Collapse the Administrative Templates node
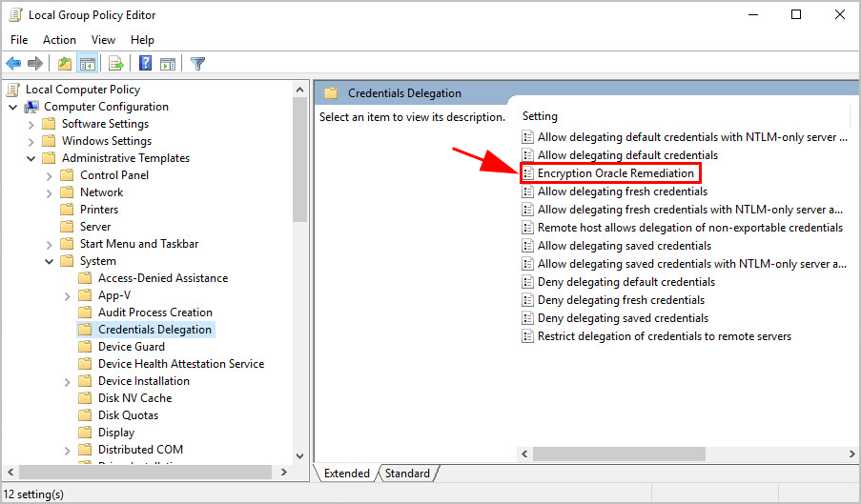This screenshot has width=861, height=504. [31, 158]
